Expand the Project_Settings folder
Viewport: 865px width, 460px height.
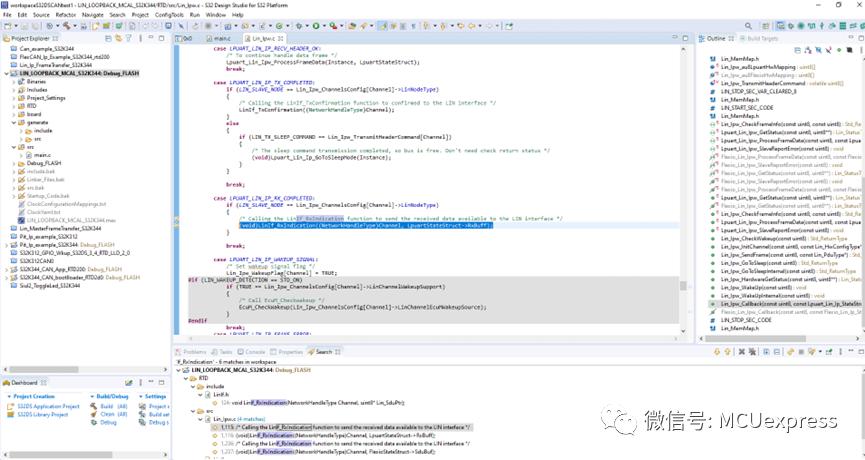point(14,98)
